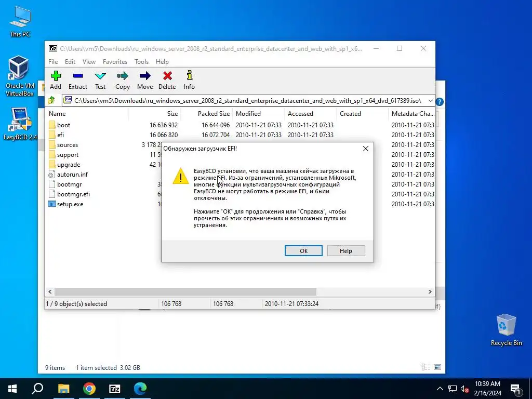Click the Help button in the dialog
Viewport: 532px width, 399px height.
click(x=346, y=251)
